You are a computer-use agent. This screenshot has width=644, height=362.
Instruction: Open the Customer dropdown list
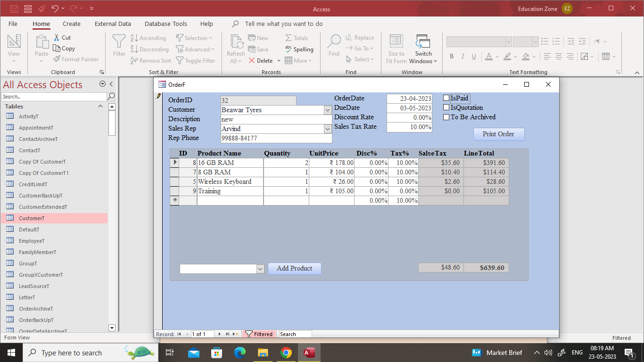point(328,110)
